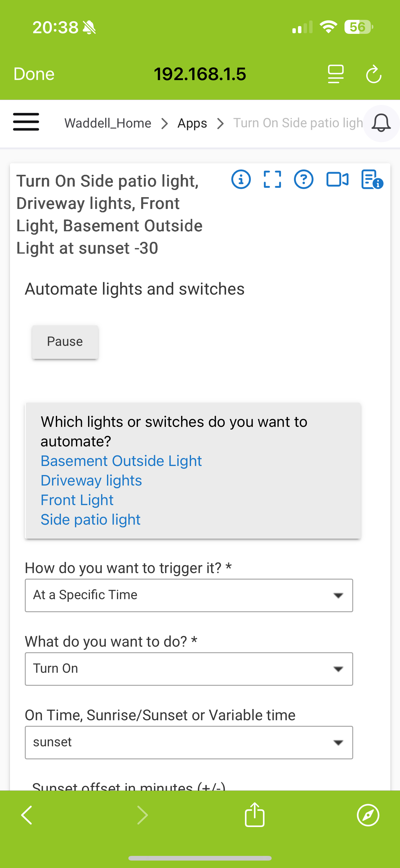Image resolution: width=400 pixels, height=868 pixels.
Task: Open the app logs document icon
Action: click(x=372, y=179)
